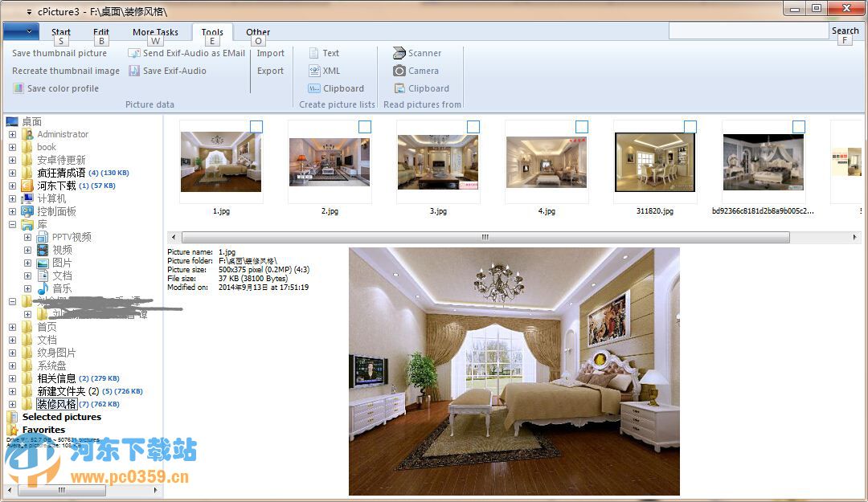This screenshot has width=868, height=502.
Task: Click the 桌面 desktop icon in tree
Action: [11, 122]
